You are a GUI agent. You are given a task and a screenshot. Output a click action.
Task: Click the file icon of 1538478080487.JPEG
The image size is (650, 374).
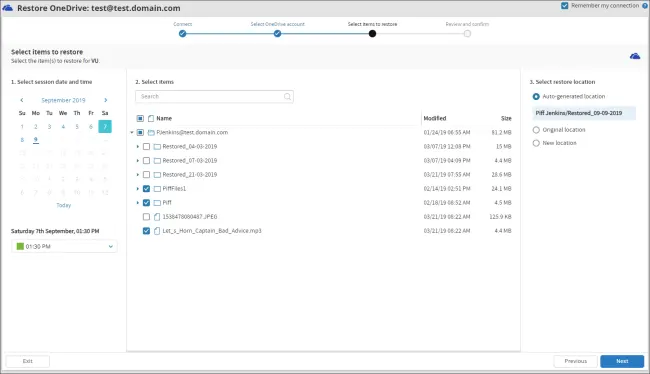pyautogui.click(x=157, y=217)
